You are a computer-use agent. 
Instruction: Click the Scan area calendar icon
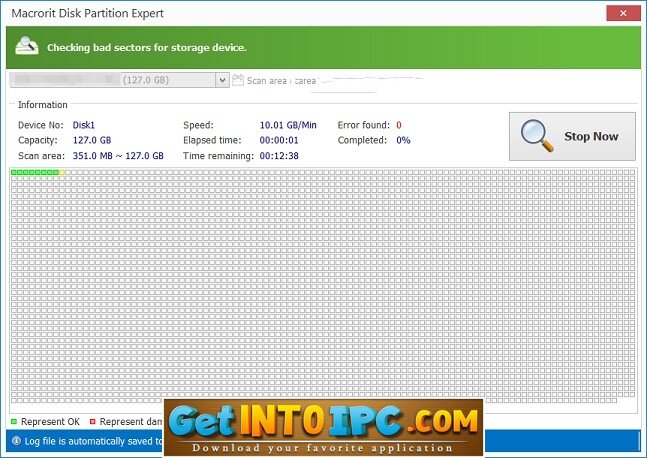(x=238, y=80)
